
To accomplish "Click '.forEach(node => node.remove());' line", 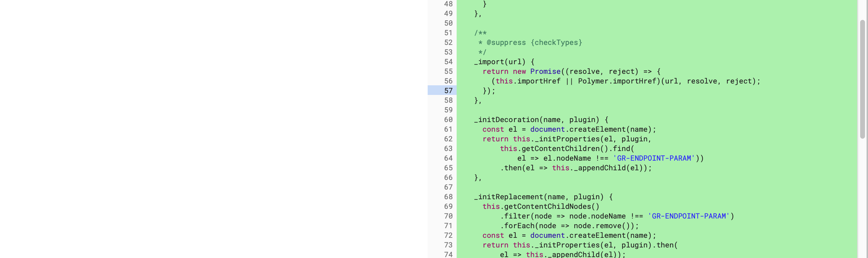I will click(570, 226).
